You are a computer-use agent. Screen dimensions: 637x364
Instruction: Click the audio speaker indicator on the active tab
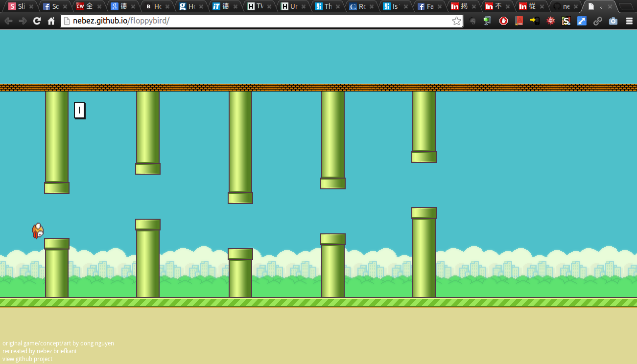pyautogui.click(x=602, y=7)
